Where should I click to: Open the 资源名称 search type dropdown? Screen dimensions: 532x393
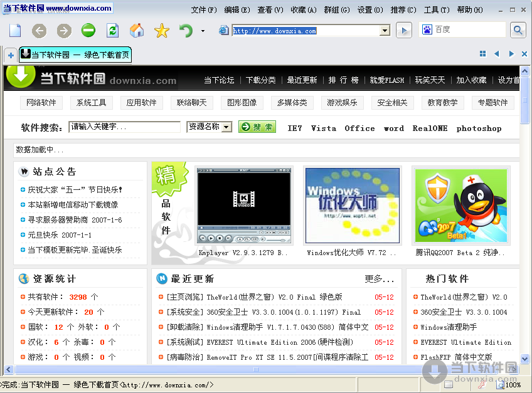tap(226, 127)
